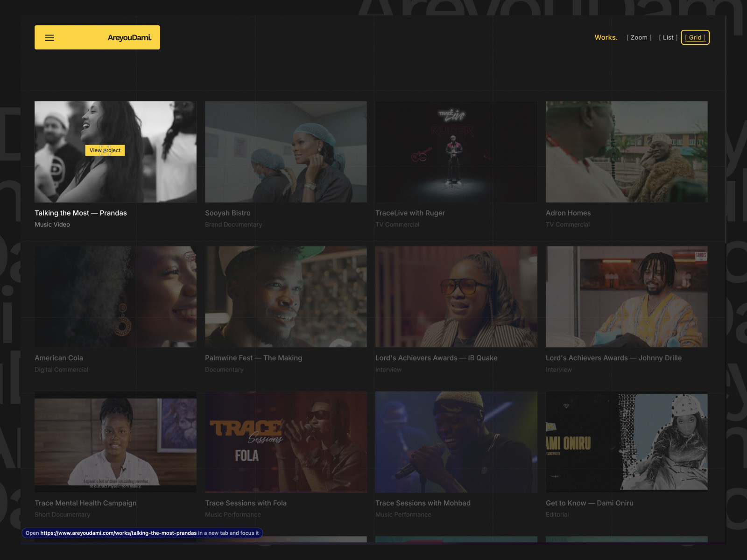Click 'Palmwine Fest — The Making' title
This screenshot has width=747, height=560.
point(254,358)
